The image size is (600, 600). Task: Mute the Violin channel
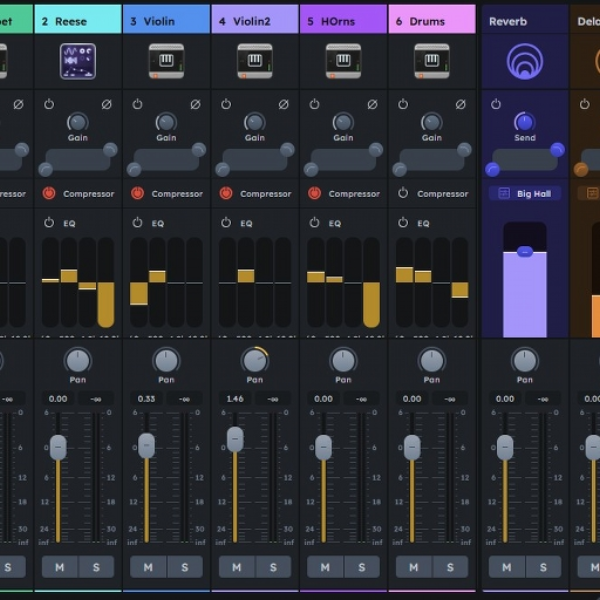[x=148, y=567]
